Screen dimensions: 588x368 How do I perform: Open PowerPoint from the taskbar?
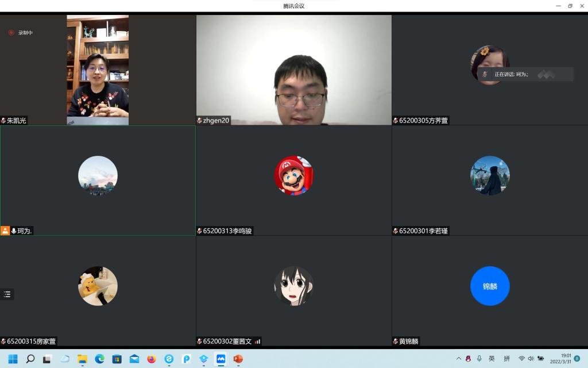238,359
